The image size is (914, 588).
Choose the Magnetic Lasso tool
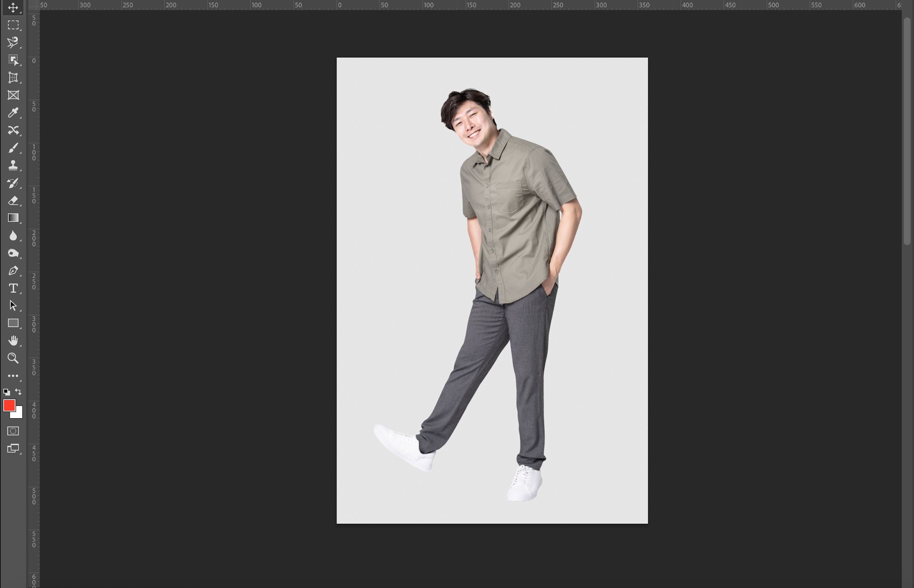click(x=13, y=43)
